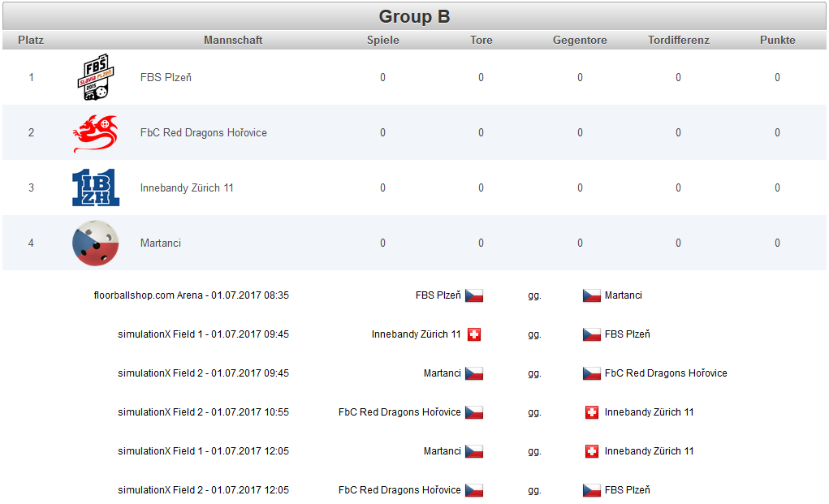Click the Group B title bar

coord(414,16)
